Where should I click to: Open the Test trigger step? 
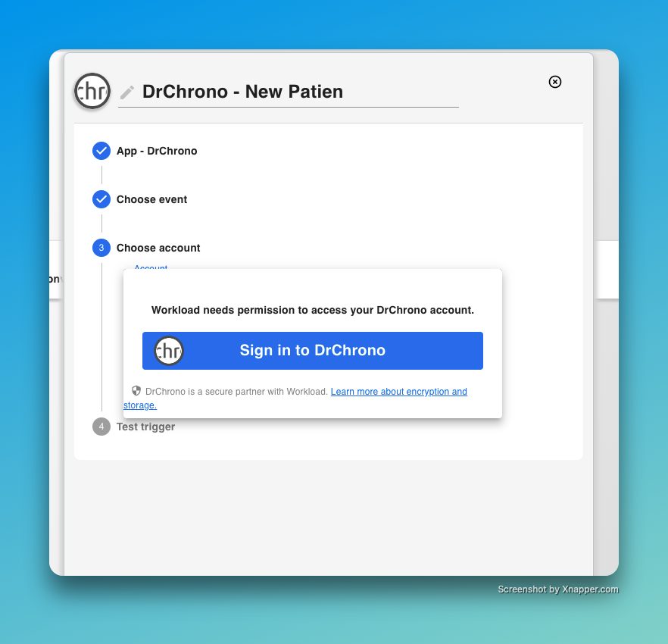(x=145, y=427)
